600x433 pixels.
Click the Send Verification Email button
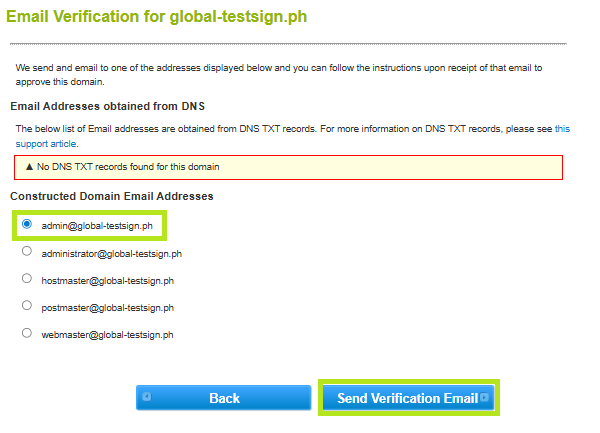click(x=408, y=398)
